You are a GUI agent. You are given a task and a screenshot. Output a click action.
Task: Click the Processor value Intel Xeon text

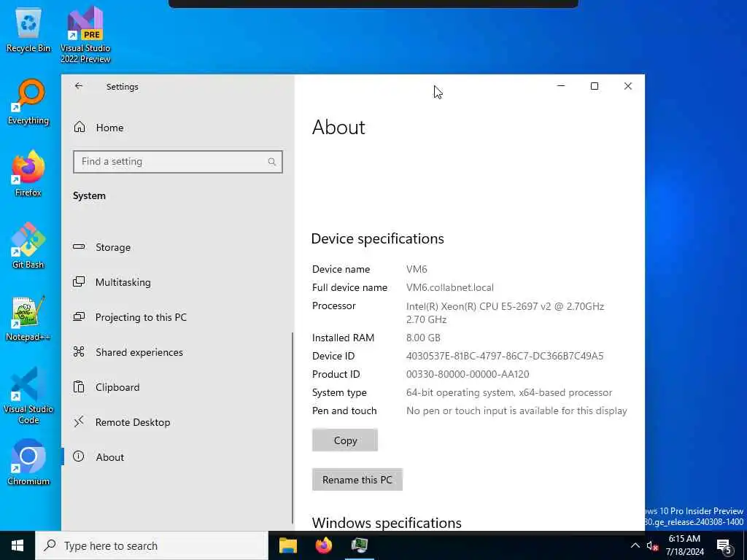[505, 313]
